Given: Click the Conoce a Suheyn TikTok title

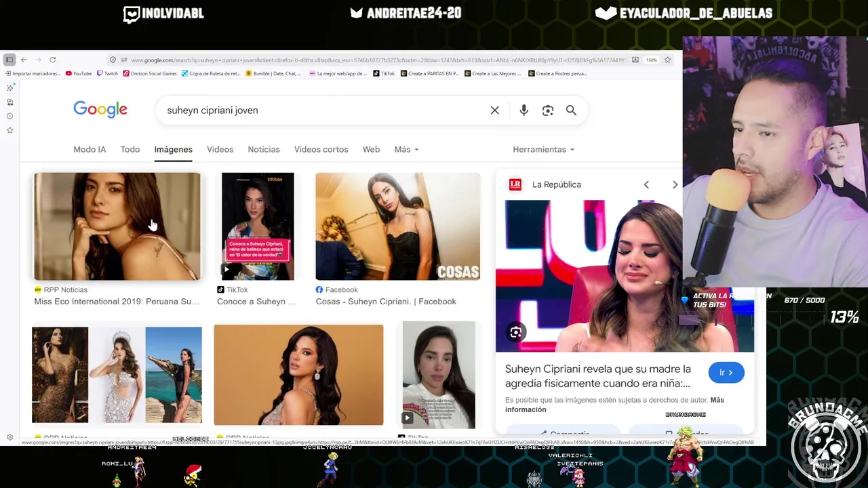Looking at the screenshot, I should 256,302.
